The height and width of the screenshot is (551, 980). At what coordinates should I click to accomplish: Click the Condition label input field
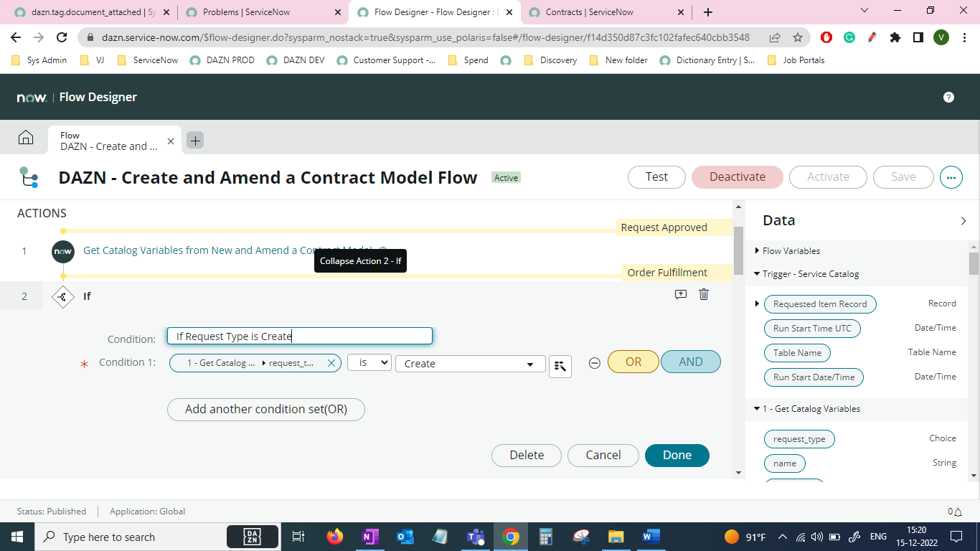[x=300, y=336]
